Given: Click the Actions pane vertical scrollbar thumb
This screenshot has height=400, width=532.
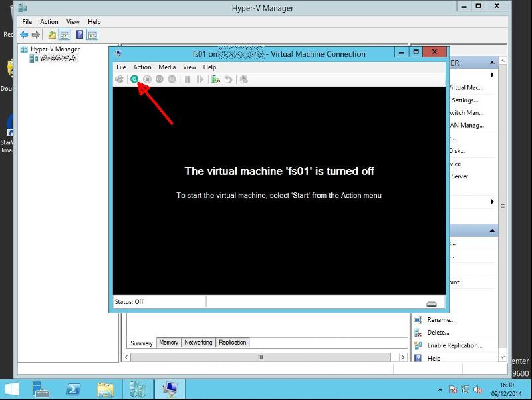Looking at the screenshot, I should pyautogui.click(x=503, y=206).
